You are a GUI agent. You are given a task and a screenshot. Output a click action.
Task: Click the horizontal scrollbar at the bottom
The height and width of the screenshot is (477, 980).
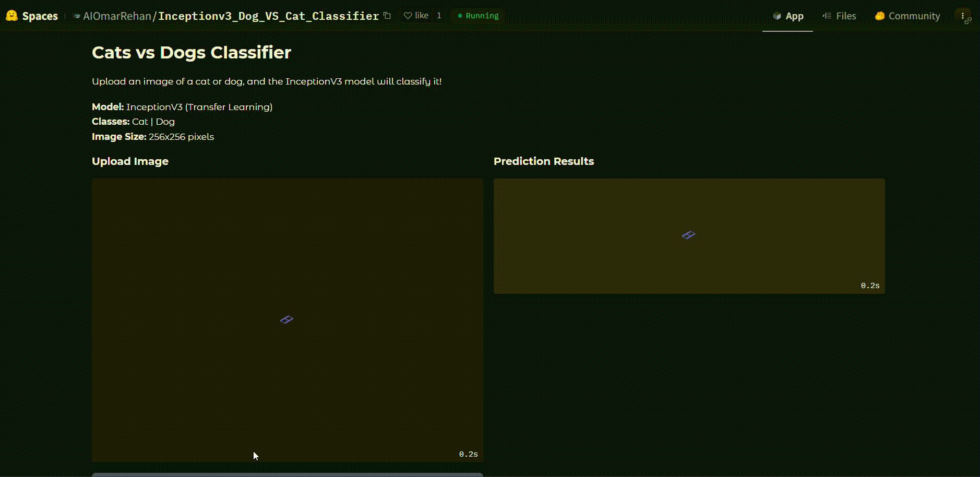click(286, 474)
